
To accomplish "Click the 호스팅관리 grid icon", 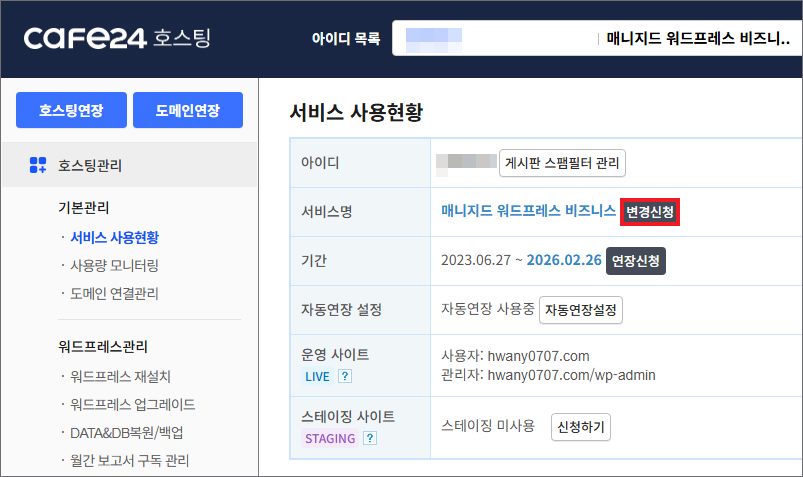I will [x=38, y=165].
